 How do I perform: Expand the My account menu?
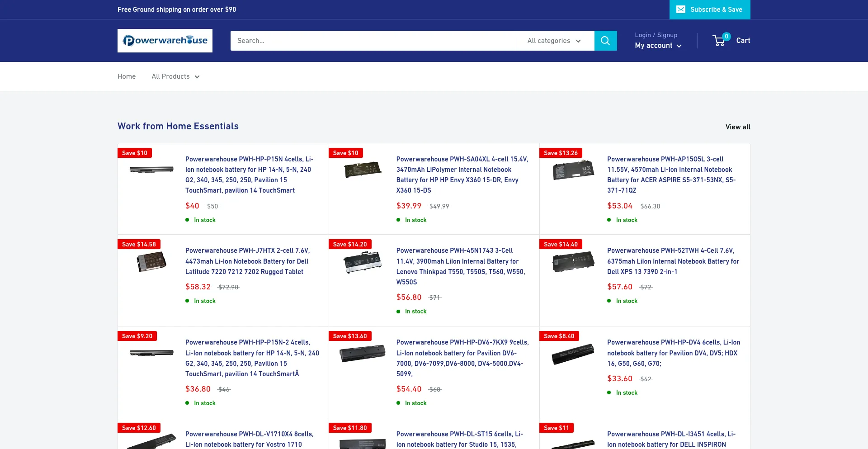(658, 45)
